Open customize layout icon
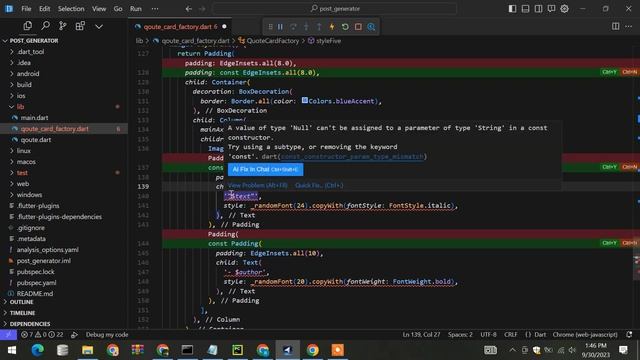640x360 pixels. coord(551,9)
